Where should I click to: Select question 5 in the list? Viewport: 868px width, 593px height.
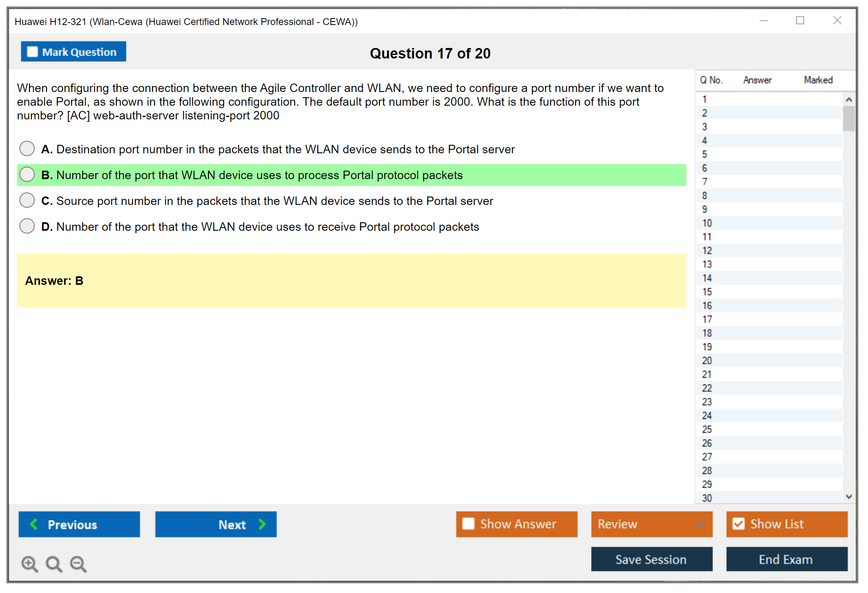(x=704, y=154)
